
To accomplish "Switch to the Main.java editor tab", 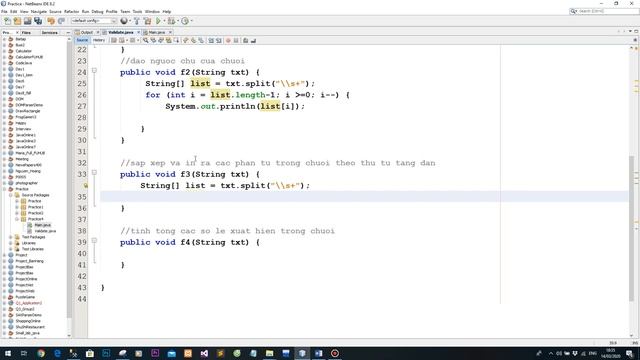I will click(157, 32).
